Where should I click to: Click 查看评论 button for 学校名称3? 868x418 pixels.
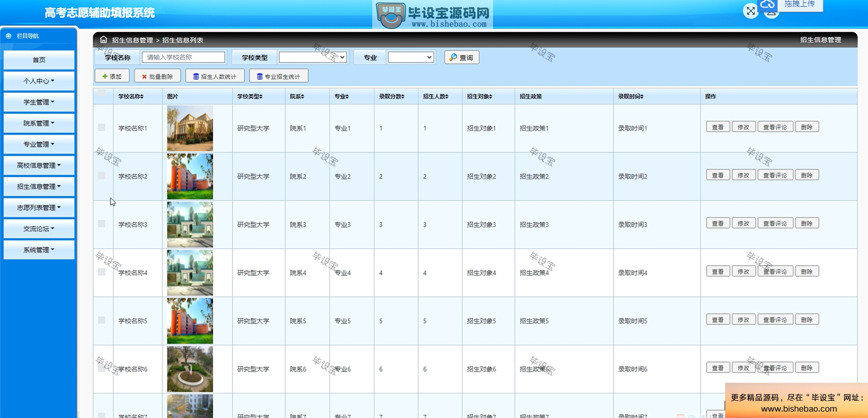point(775,224)
